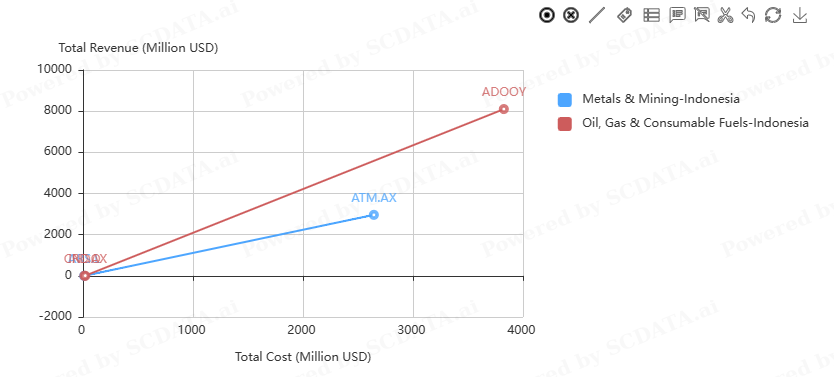Click the deselect-all circle-X toolbar icon
The height and width of the screenshot is (377, 834).
(x=571, y=15)
